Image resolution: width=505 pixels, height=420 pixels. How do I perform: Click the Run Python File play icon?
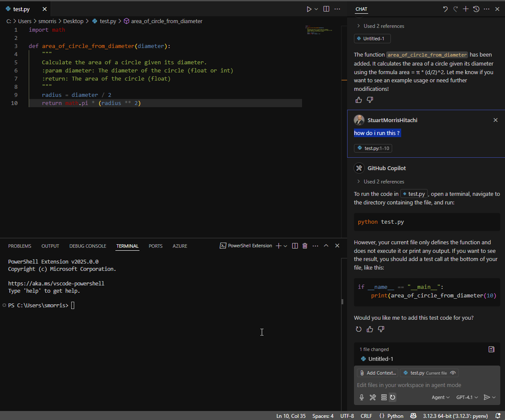pos(308,9)
